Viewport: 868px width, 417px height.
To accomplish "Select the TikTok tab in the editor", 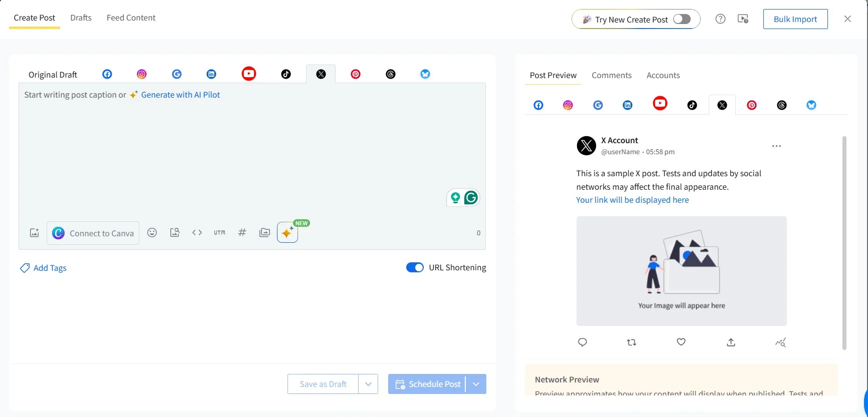I will pyautogui.click(x=286, y=74).
